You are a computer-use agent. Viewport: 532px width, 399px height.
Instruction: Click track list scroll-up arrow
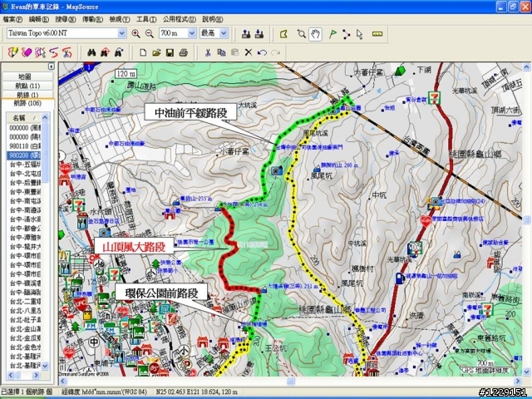(x=45, y=118)
